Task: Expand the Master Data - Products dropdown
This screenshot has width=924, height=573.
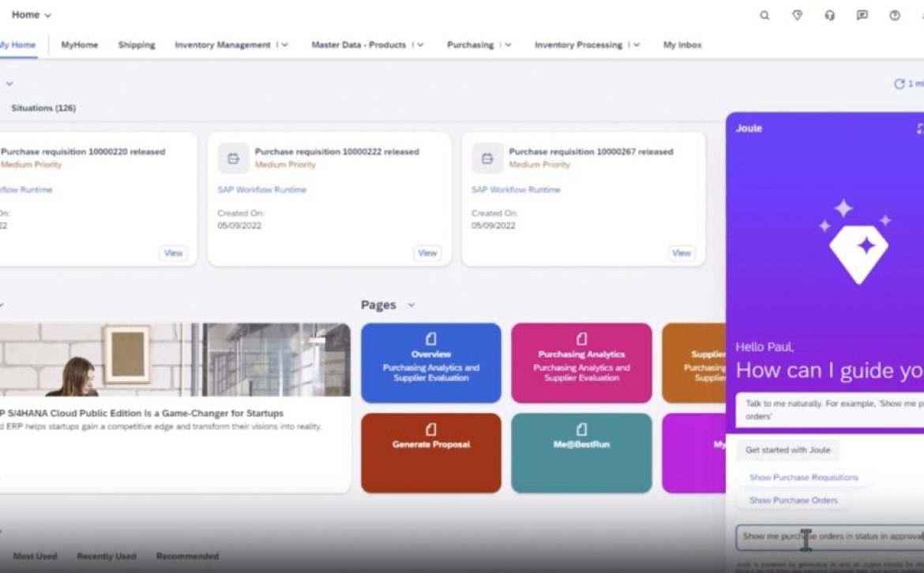Action: (420, 45)
